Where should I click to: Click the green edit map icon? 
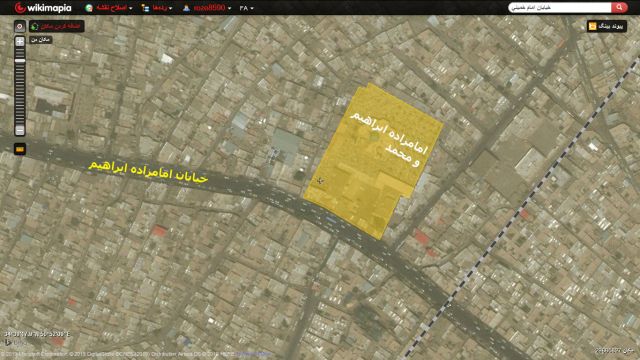[x=89, y=8]
